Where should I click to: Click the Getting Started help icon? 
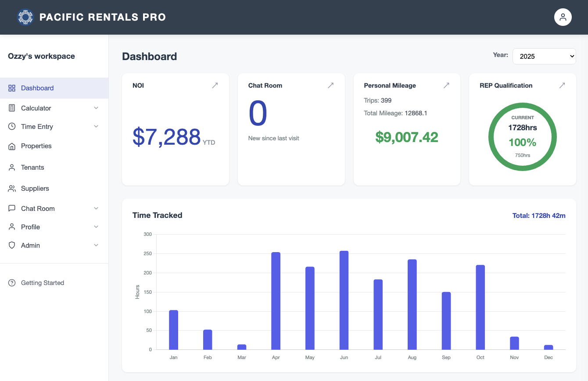[12, 283]
